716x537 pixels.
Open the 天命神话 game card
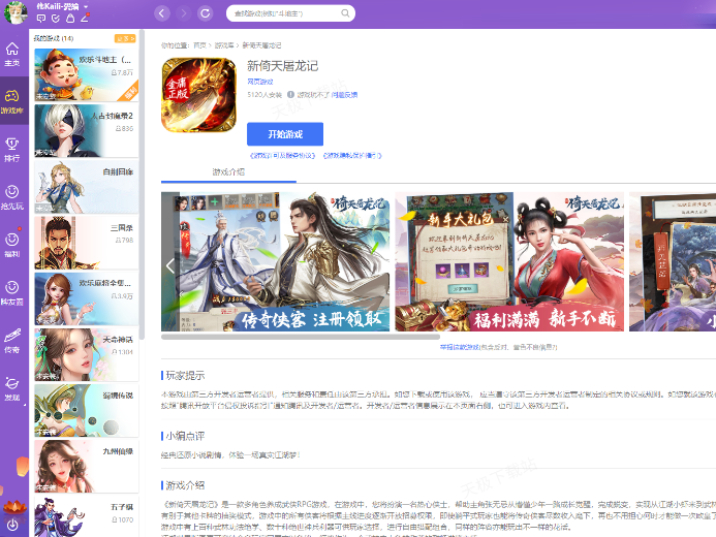(86, 354)
